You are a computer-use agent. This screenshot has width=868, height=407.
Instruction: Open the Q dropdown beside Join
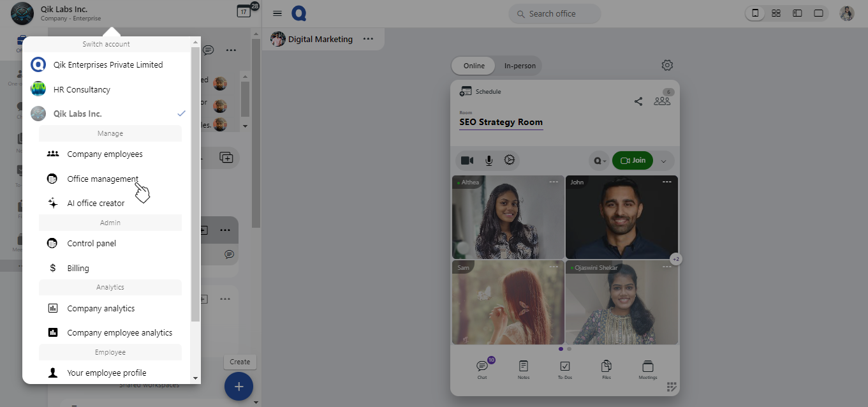600,161
